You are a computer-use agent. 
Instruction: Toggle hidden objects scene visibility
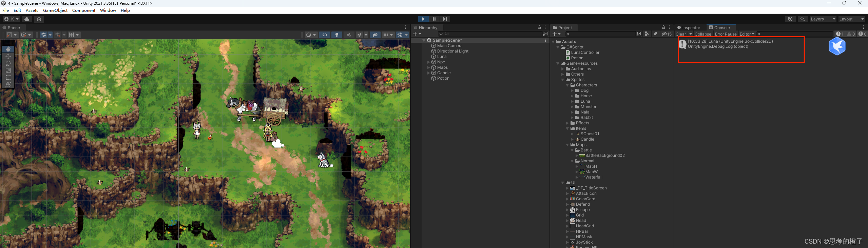pos(375,35)
